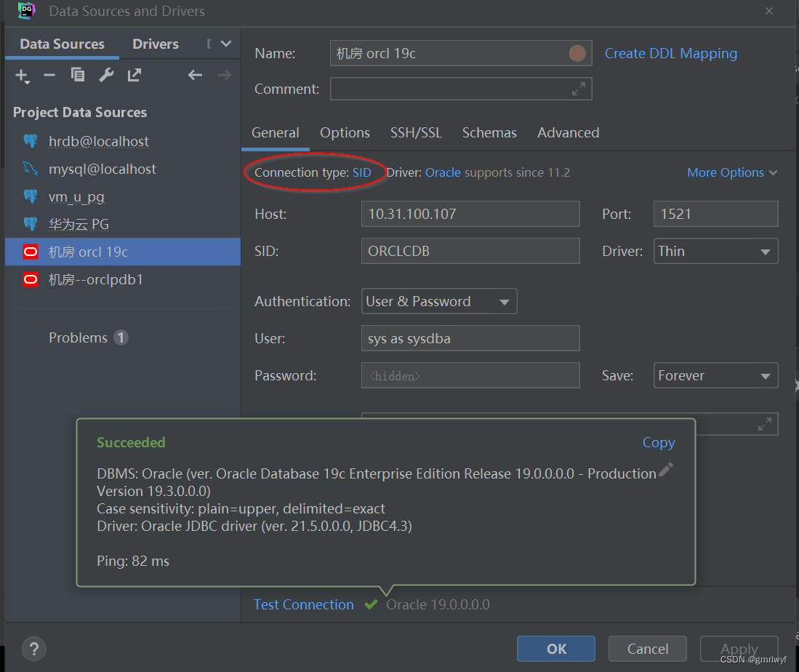Click the Apply button
Image resolution: width=799 pixels, height=672 pixels.
pyautogui.click(x=739, y=649)
